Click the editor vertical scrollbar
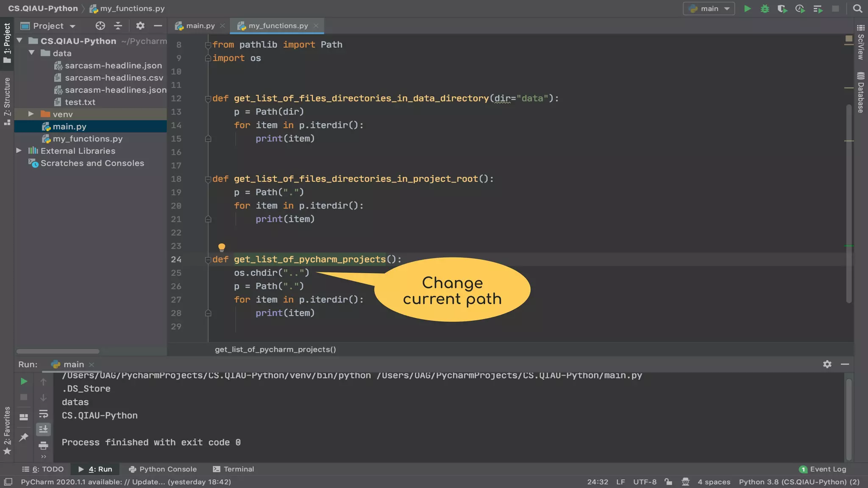868x488 pixels. [849, 203]
